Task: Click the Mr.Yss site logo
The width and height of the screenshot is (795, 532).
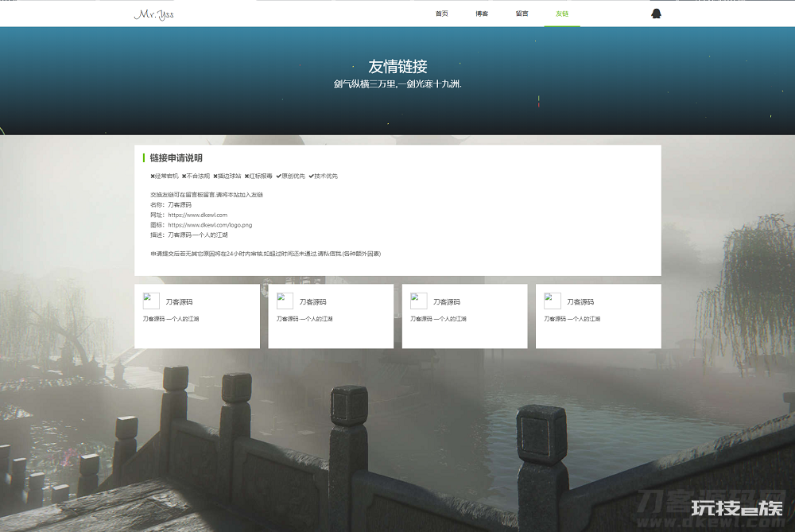Action: [x=153, y=14]
